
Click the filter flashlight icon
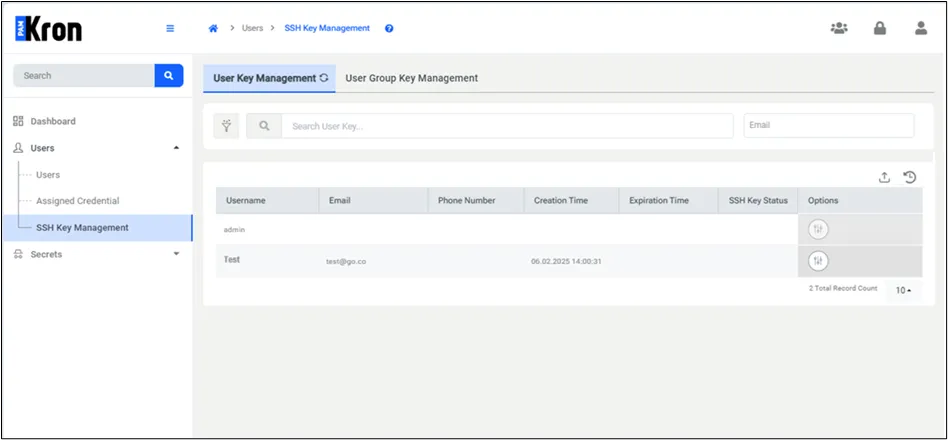227,126
